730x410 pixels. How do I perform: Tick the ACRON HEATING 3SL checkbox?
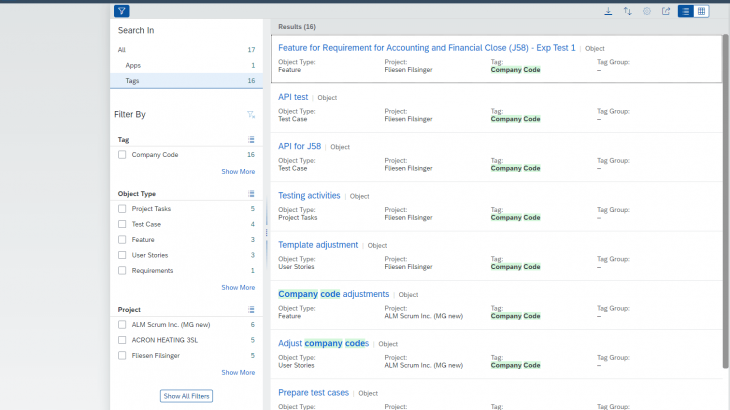pos(122,340)
